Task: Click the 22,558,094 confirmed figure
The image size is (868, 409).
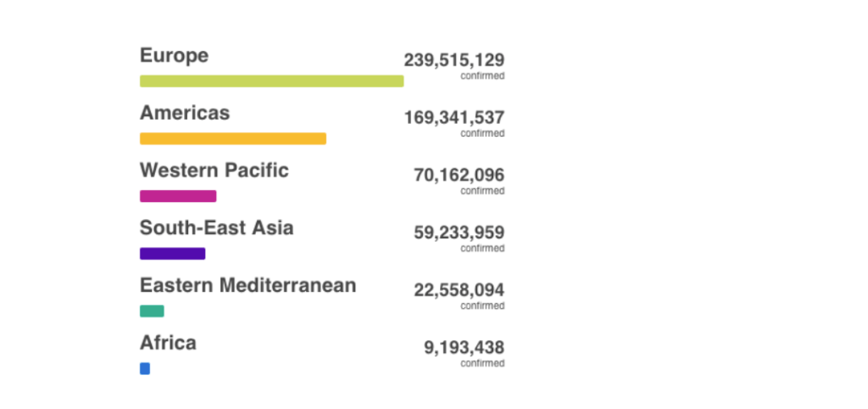Action: click(x=459, y=290)
